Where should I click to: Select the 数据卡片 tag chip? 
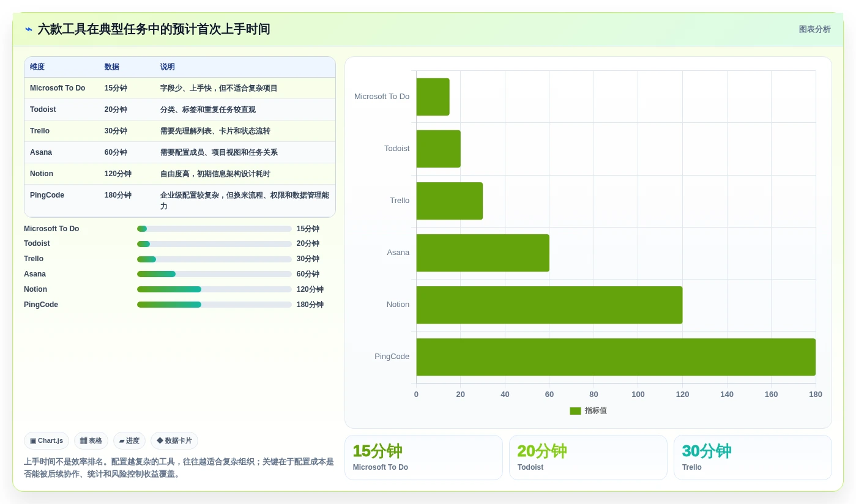174,440
